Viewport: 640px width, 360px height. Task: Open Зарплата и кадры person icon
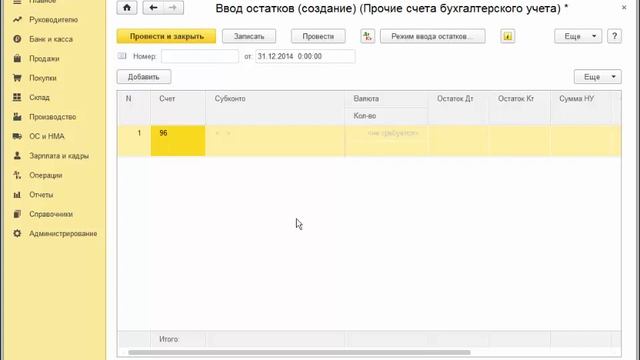click(17, 156)
